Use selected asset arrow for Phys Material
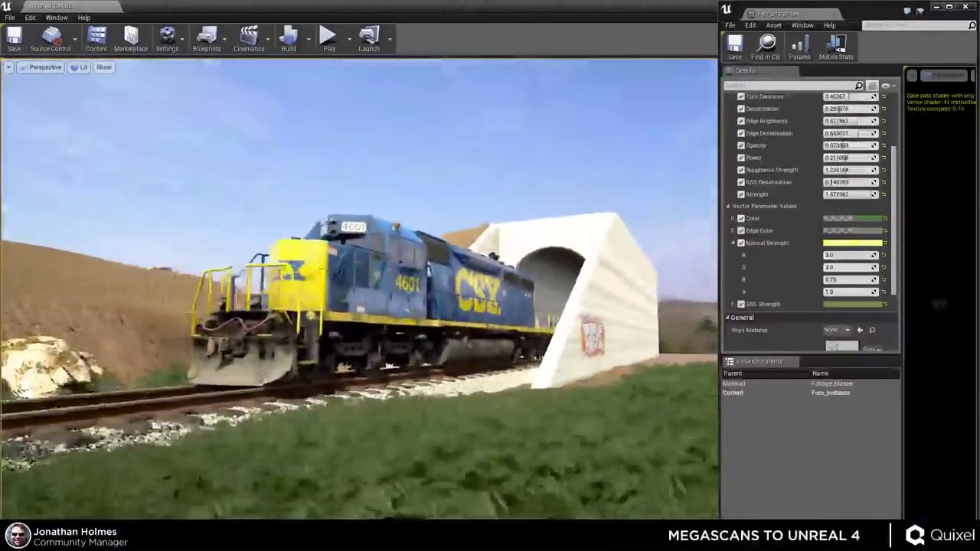This screenshot has height=551, width=980. tap(860, 330)
